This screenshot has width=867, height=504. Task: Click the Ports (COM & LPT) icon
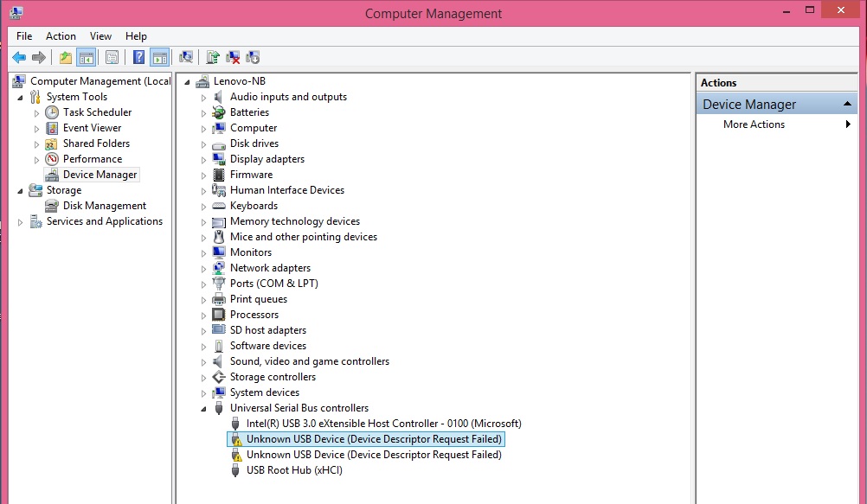pyautogui.click(x=219, y=284)
